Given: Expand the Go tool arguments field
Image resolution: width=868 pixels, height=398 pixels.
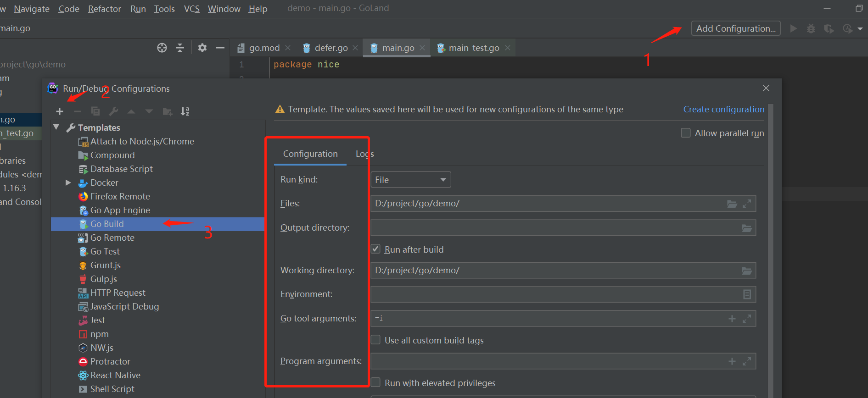Looking at the screenshot, I should [x=747, y=319].
